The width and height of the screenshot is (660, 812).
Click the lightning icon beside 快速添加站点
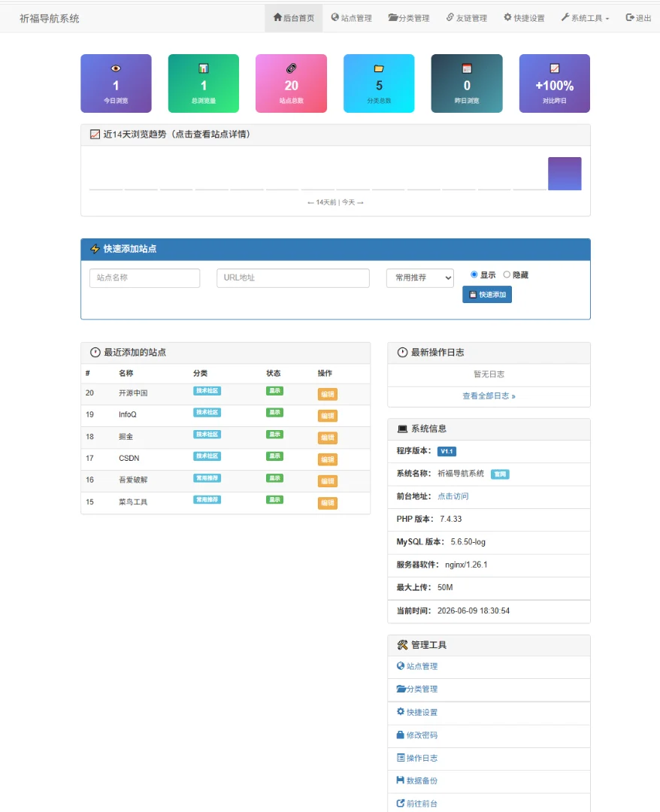click(x=95, y=249)
